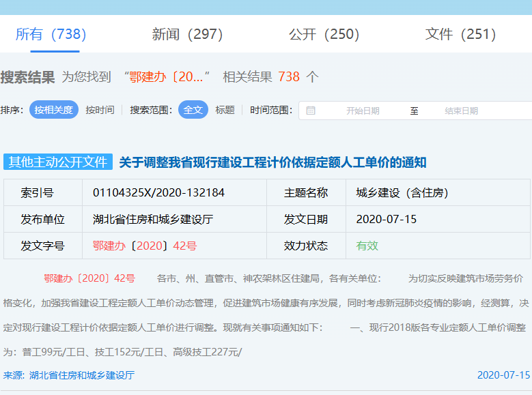Go to the 文件 (251) tab

click(x=460, y=34)
